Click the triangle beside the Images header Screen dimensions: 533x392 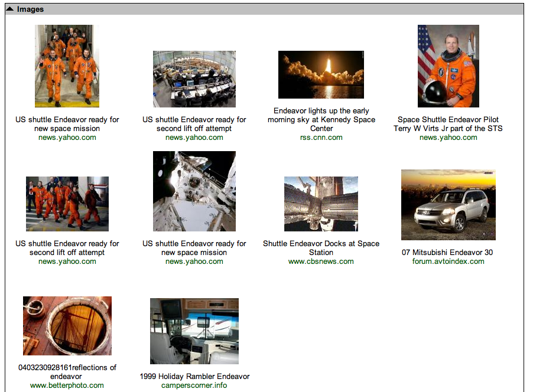tap(11, 9)
